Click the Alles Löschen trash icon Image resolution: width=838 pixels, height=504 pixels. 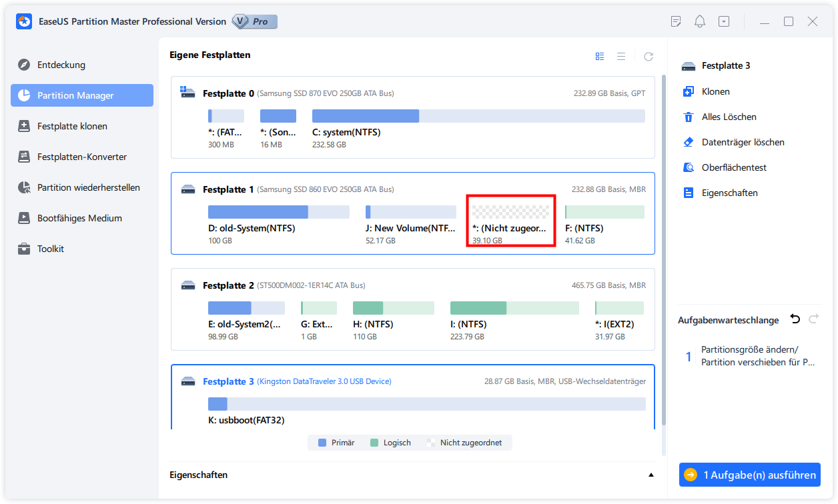point(689,117)
